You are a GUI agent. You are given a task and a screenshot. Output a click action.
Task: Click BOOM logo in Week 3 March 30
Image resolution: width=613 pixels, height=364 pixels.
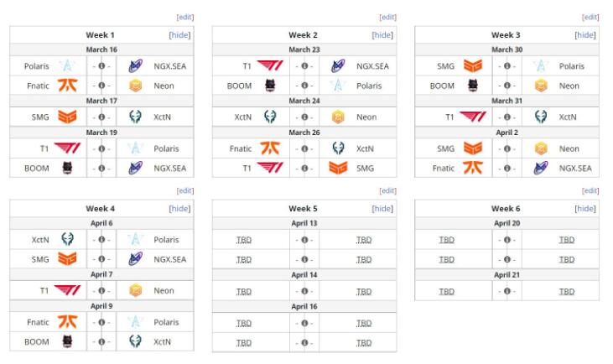coord(473,86)
